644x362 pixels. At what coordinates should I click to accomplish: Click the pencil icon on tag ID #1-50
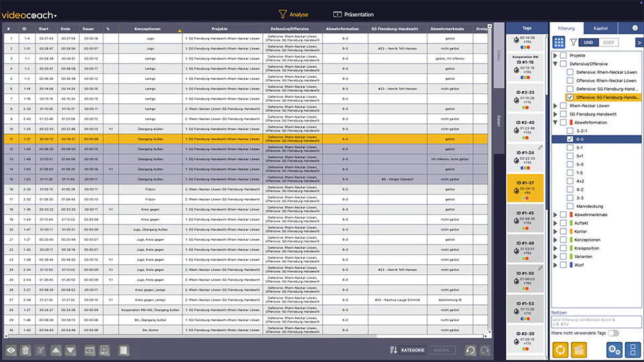[x=541, y=268]
